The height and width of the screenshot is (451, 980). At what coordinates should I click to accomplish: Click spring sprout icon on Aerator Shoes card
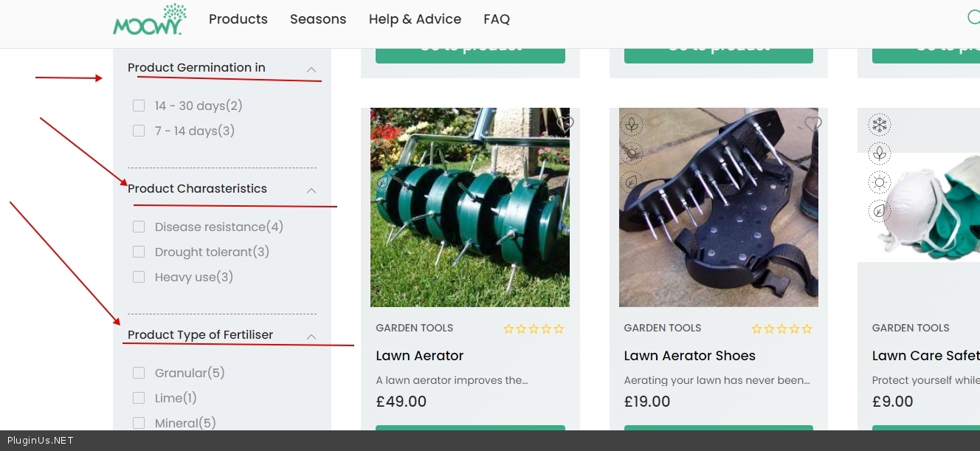coord(632,125)
